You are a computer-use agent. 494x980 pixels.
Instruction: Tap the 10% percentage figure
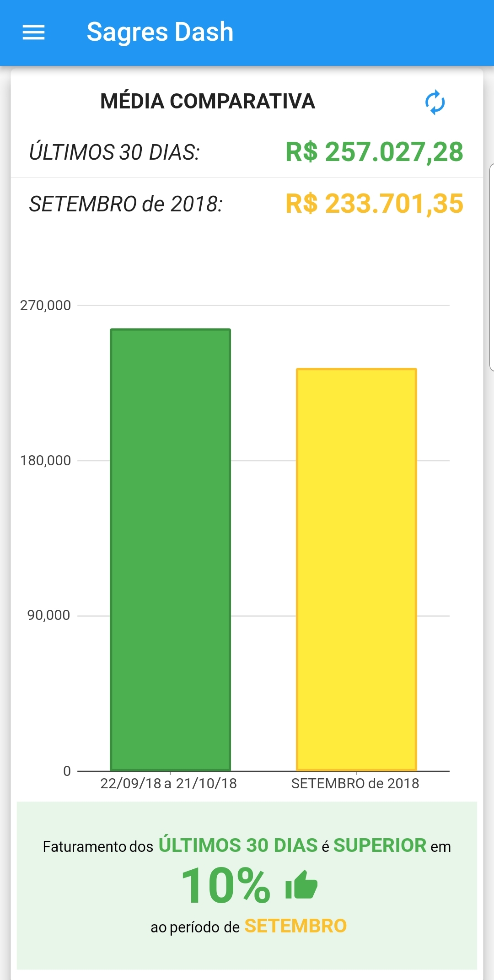tap(226, 886)
